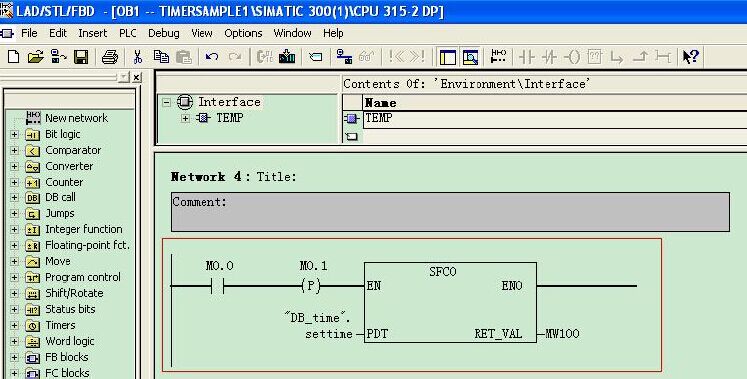Viewport: 747px width, 379px height.
Task: Click the Network 4 Comment field
Action: 450,212
